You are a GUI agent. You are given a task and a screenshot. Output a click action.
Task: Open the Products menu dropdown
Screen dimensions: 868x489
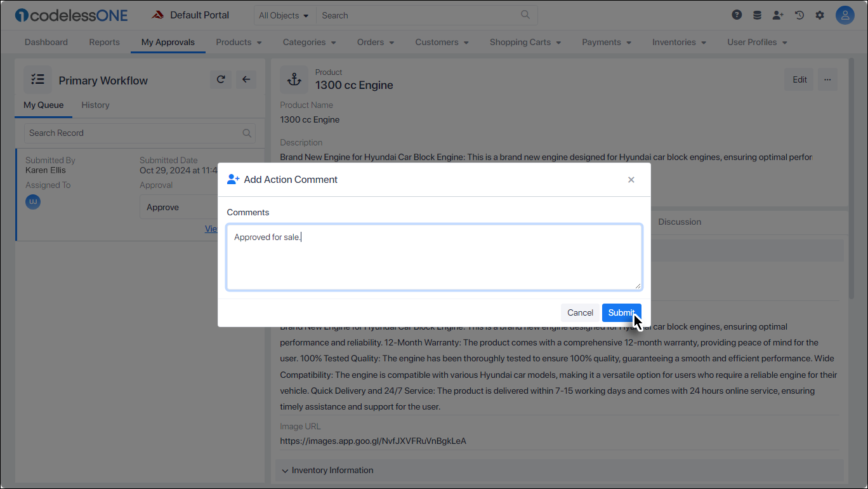tap(239, 42)
